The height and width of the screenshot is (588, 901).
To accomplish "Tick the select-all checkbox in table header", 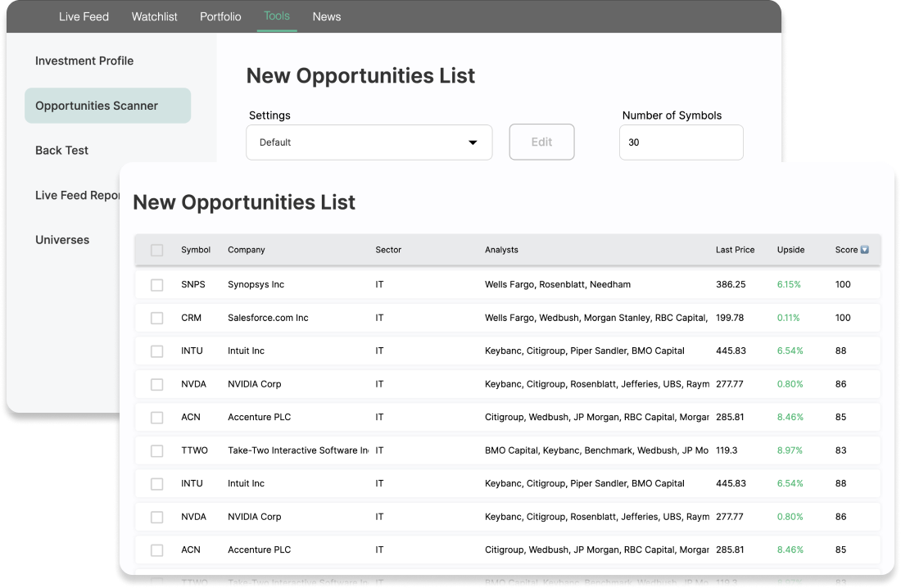I will (x=157, y=251).
